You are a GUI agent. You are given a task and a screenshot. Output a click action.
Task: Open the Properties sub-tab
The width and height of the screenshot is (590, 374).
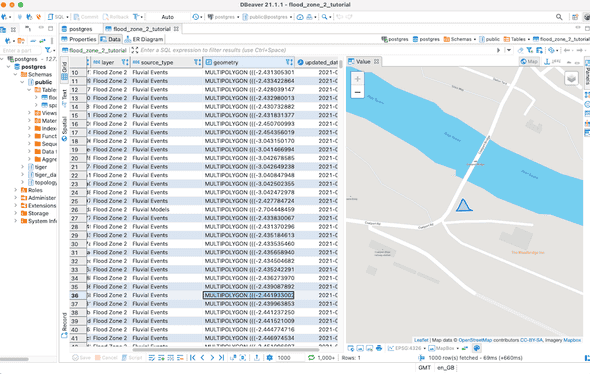[79, 39]
